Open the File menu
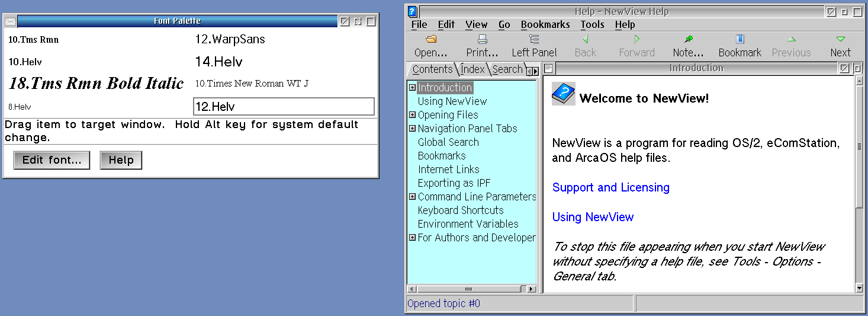The image size is (868, 316). 419,24
